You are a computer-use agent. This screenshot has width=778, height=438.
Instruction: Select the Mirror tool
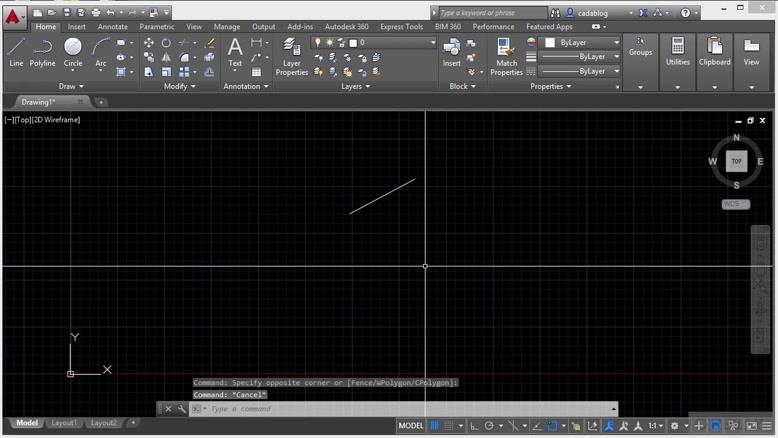point(166,58)
